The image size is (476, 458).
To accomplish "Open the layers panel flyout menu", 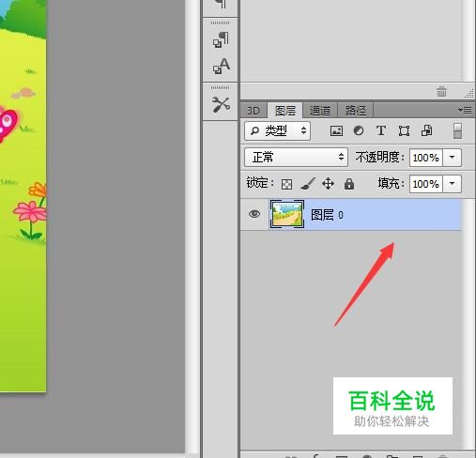I will click(x=465, y=110).
